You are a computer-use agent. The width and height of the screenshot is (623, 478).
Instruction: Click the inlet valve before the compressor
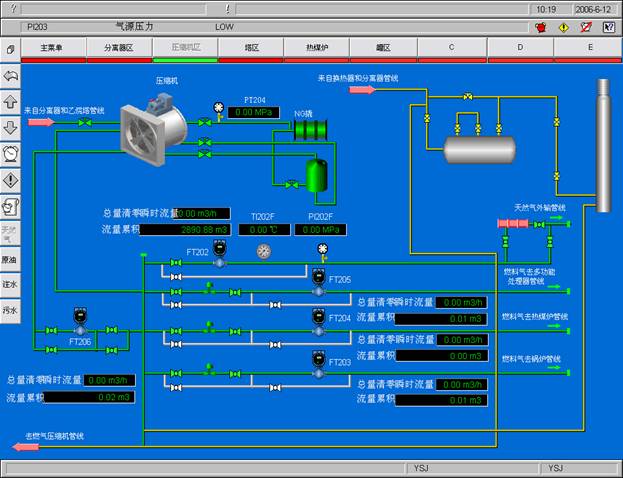[85, 123]
